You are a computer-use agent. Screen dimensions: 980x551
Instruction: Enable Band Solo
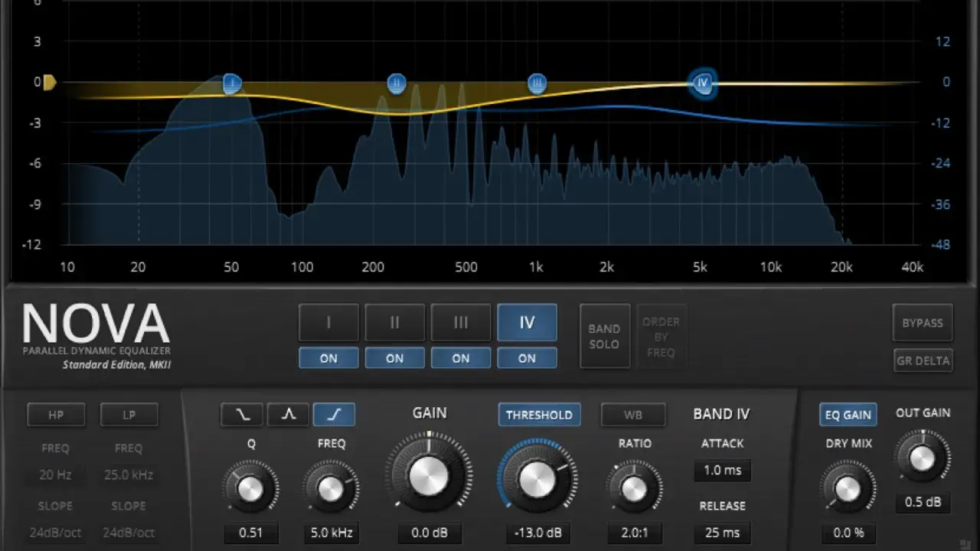(604, 336)
